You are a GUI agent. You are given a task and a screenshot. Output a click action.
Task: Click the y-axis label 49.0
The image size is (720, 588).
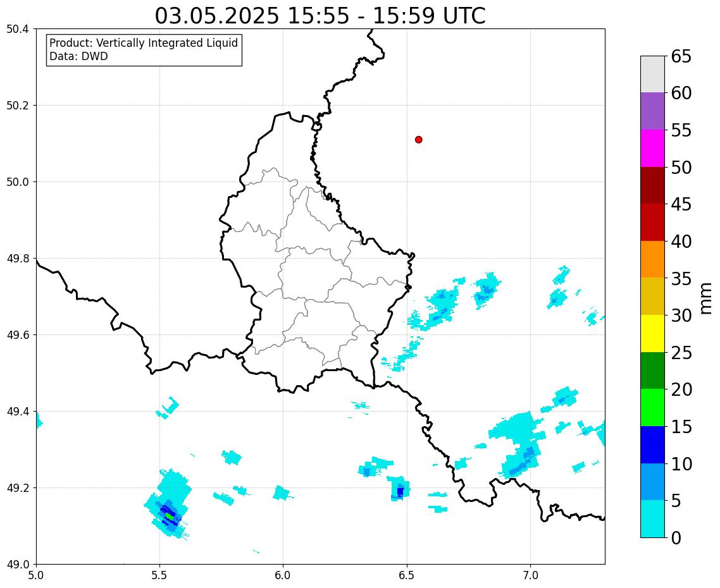pyautogui.click(x=18, y=565)
